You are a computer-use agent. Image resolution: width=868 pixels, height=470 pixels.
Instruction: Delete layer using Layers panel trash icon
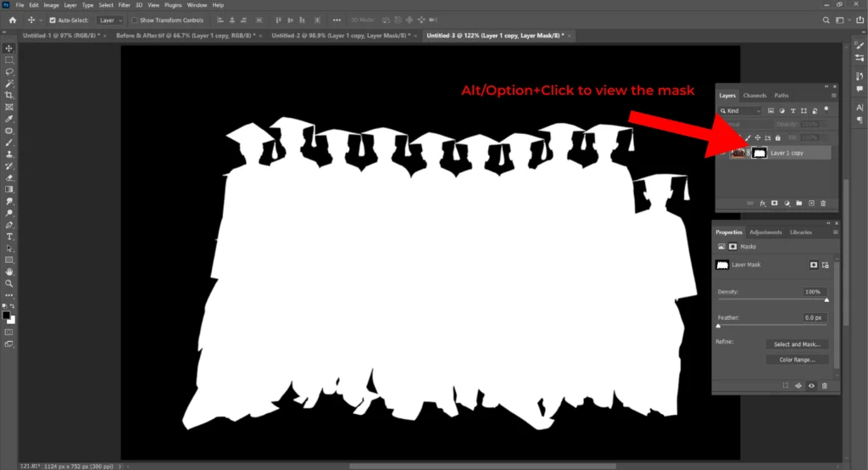tap(823, 204)
